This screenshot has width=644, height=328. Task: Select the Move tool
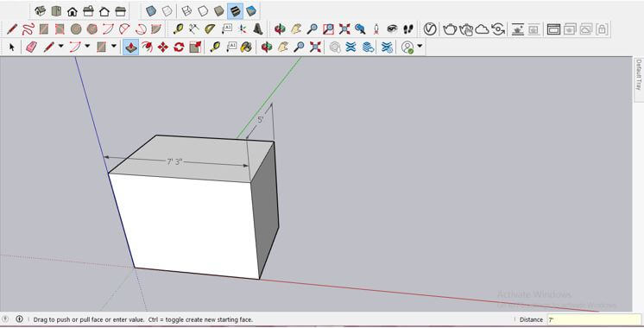tap(162, 47)
